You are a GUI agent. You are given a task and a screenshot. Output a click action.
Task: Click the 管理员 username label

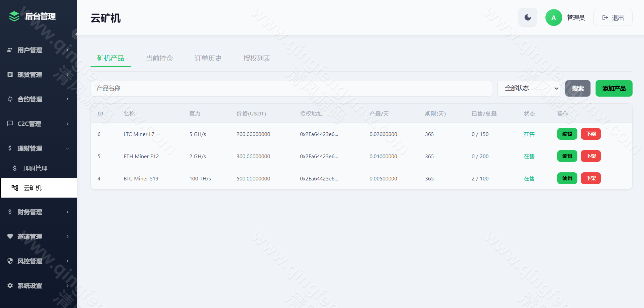[x=576, y=18]
